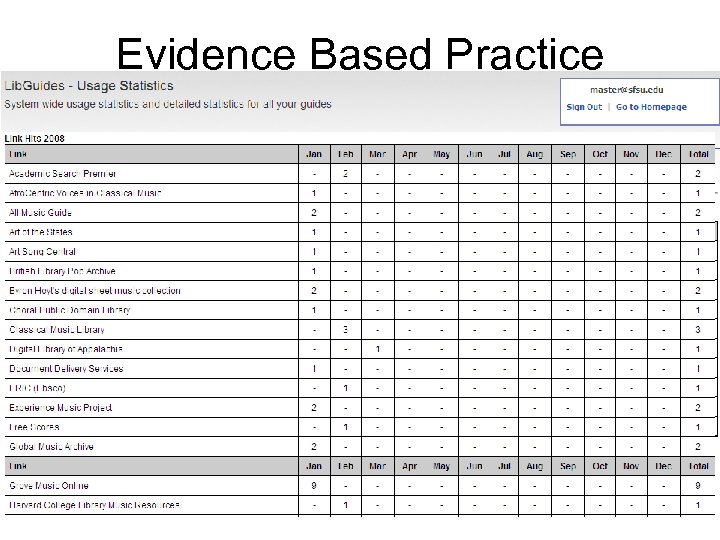Viewport: 720px width, 540px height.
Task: Select the Jan value 1 for Art Song Central
Action: (x=314, y=252)
